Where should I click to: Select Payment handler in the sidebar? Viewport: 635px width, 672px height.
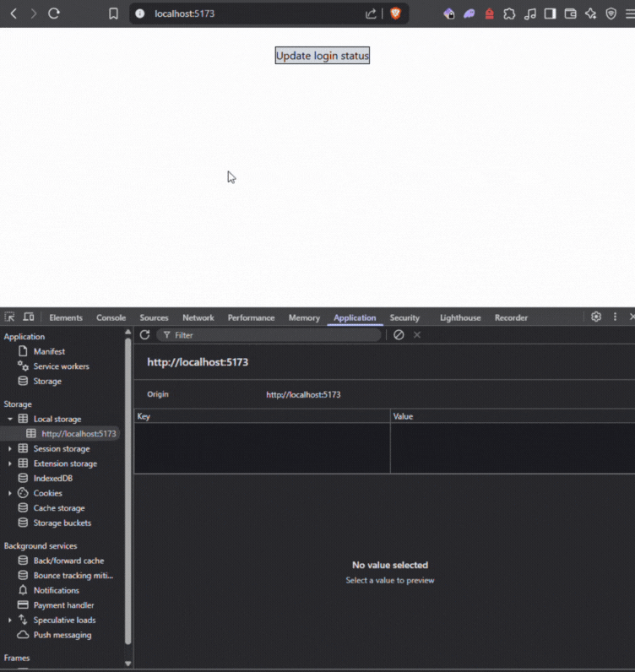point(63,605)
